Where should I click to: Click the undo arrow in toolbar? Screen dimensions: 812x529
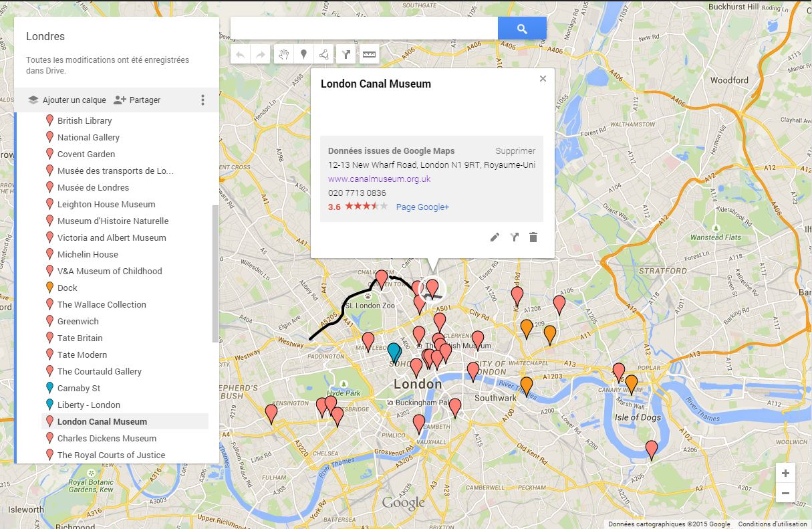click(241, 55)
